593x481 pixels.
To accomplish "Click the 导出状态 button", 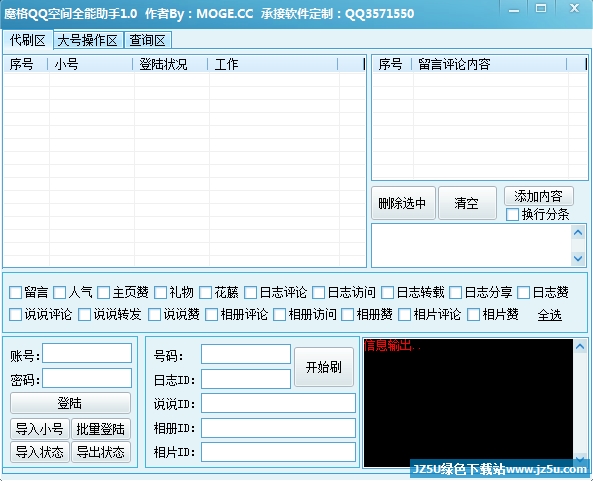I will [x=101, y=452].
